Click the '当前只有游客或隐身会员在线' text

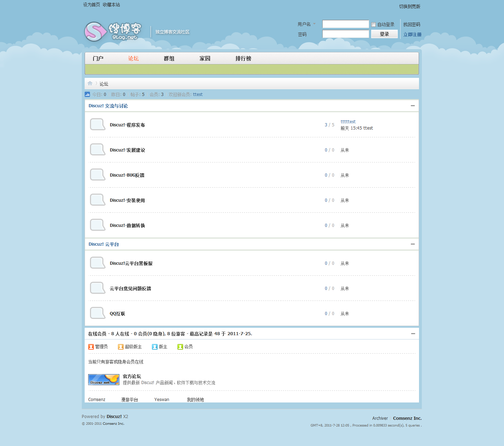pyautogui.click(x=116, y=362)
